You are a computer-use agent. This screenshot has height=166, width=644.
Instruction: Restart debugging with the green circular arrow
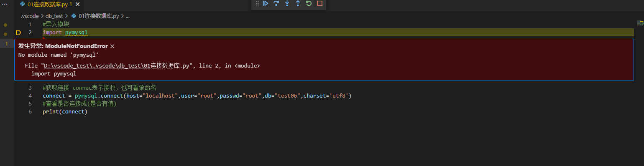(x=309, y=3)
